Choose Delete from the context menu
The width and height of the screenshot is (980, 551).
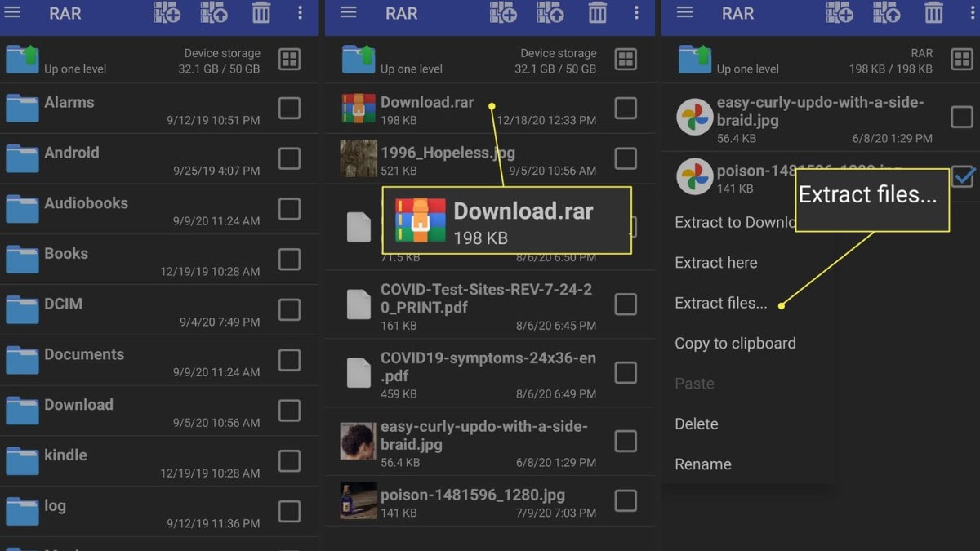pyautogui.click(x=697, y=424)
